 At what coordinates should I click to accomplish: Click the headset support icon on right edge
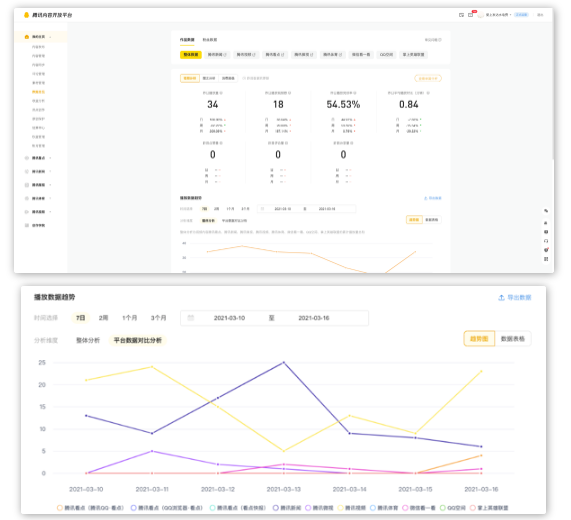(546, 241)
